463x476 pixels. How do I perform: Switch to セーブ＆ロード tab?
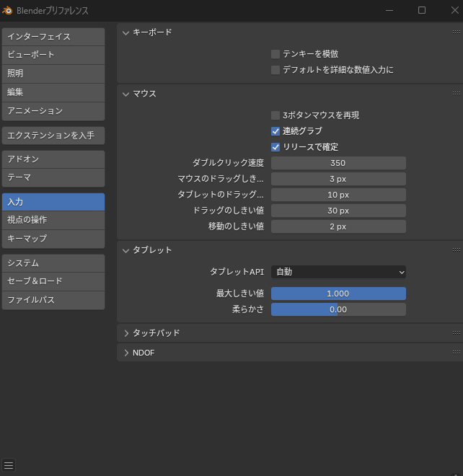tap(53, 281)
